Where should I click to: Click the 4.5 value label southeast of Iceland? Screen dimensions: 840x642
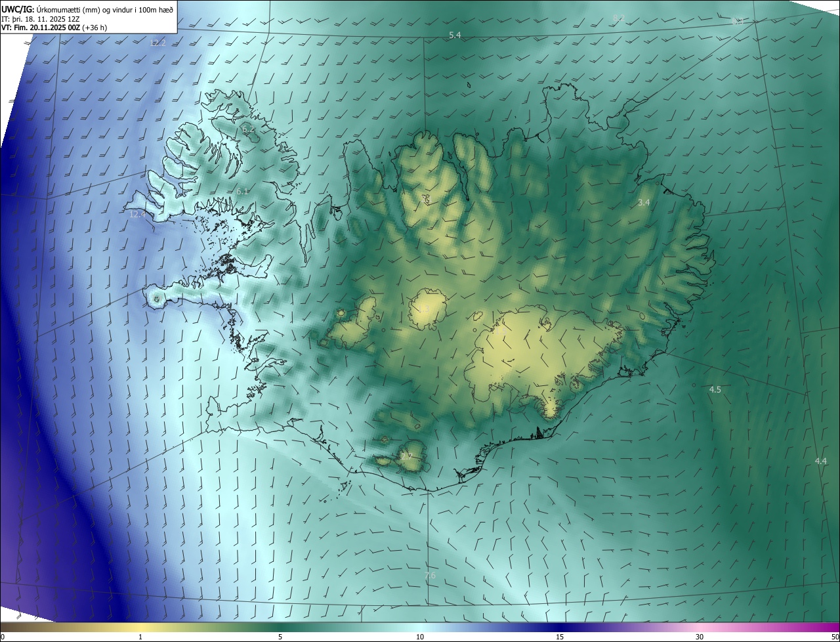(x=715, y=389)
